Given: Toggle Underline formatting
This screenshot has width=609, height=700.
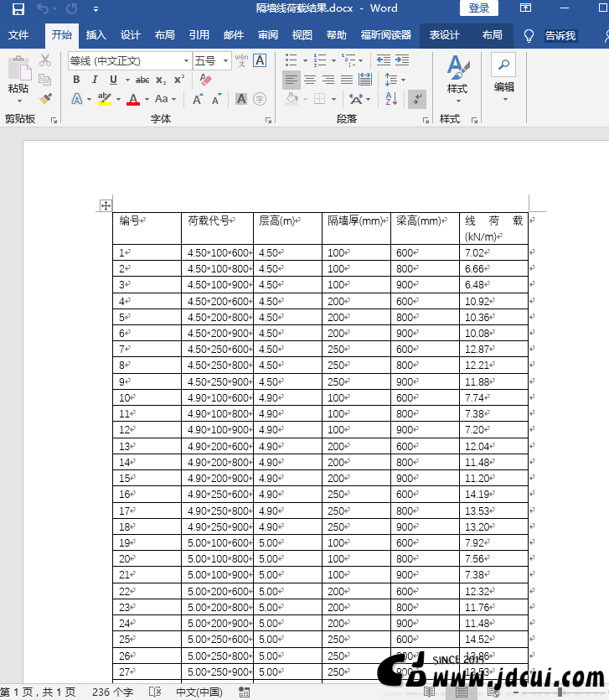Looking at the screenshot, I should coord(113,80).
